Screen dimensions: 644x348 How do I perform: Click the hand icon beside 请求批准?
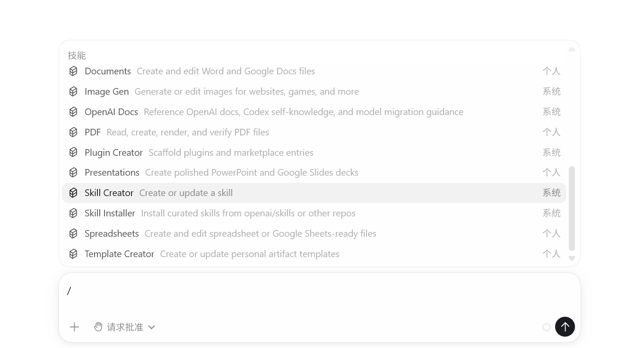pyautogui.click(x=98, y=327)
